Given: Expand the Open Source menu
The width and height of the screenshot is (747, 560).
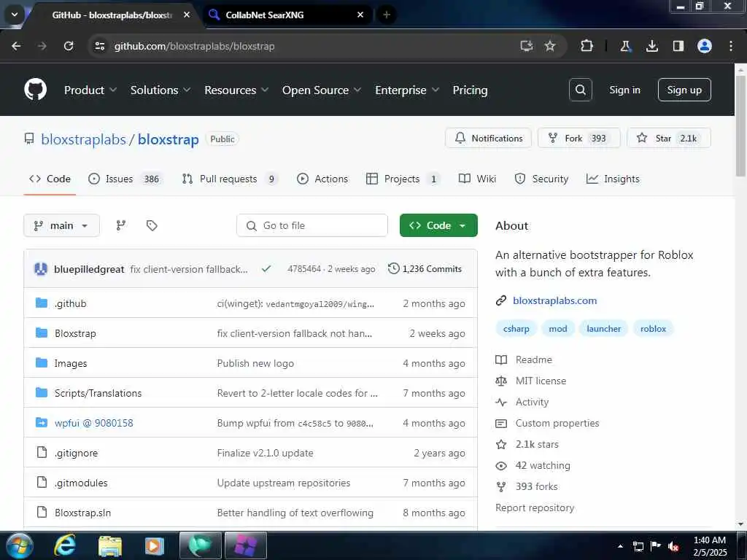Looking at the screenshot, I should tap(322, 90).
